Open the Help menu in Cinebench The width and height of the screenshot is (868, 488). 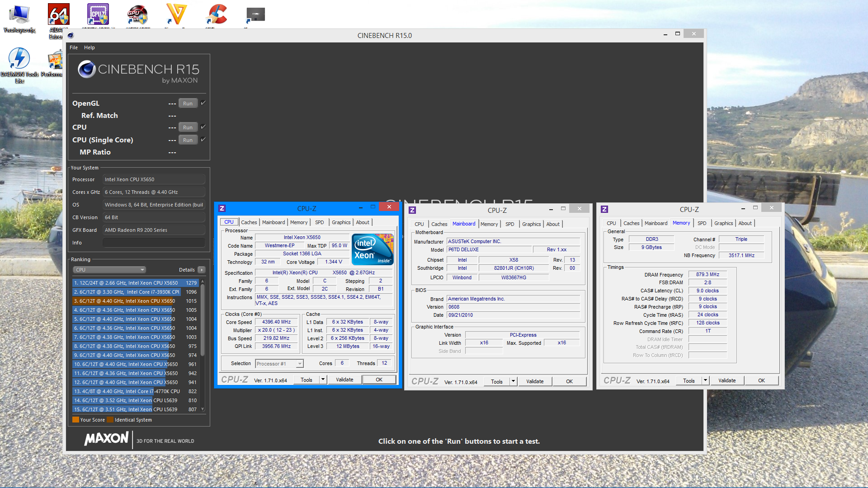pyautogui.click(x=90, y=47)
